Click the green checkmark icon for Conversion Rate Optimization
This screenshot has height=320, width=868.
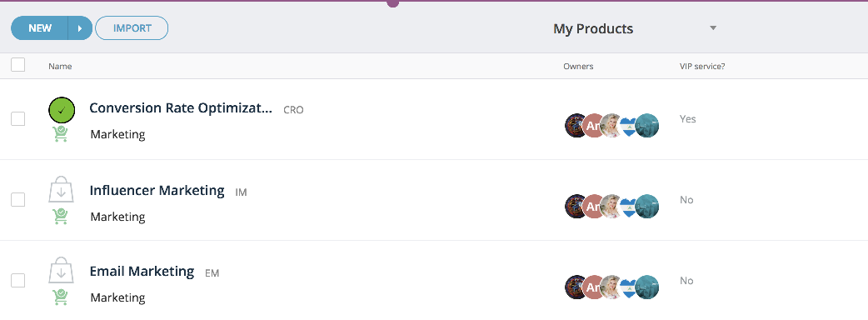62,110
